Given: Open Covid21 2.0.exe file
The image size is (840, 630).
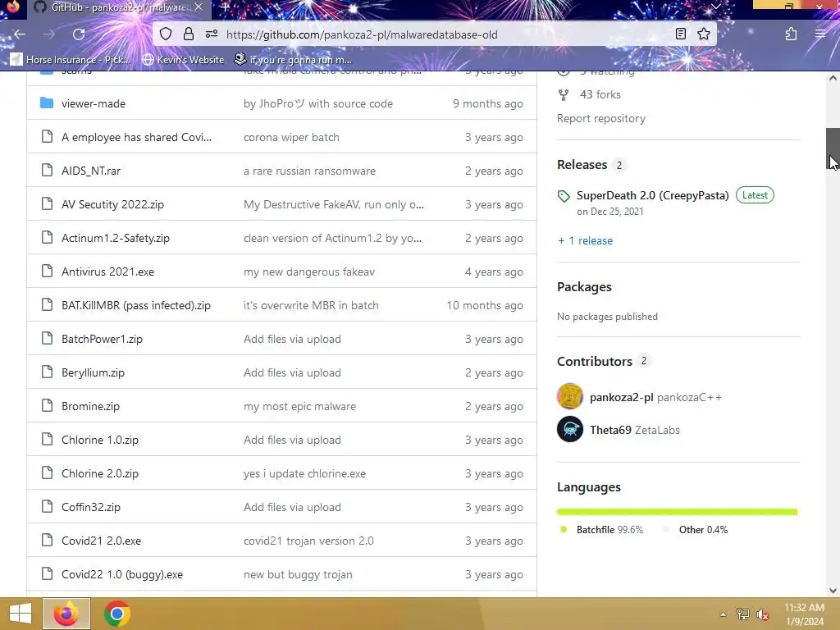Looking at the screenshot, I should 101,541.
